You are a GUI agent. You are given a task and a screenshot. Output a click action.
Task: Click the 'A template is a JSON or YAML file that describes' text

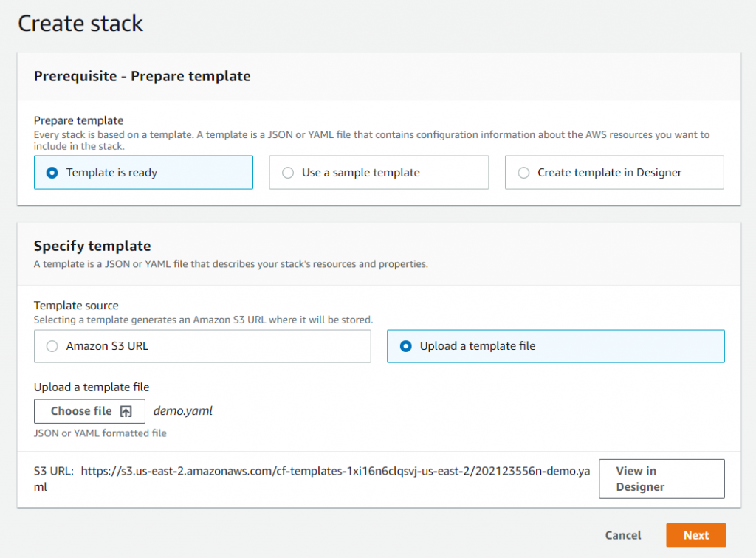point(230,263)
